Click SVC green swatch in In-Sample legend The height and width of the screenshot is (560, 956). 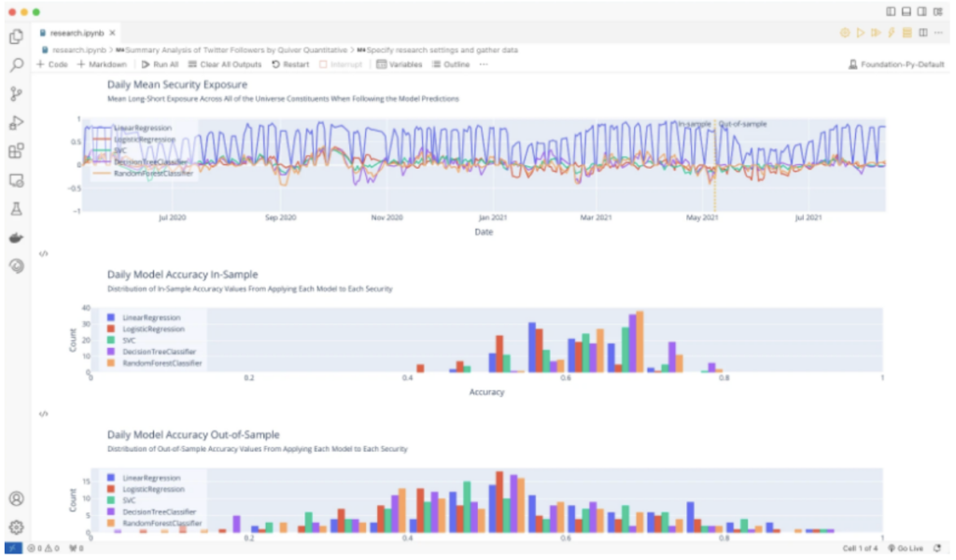pos(112,341)
